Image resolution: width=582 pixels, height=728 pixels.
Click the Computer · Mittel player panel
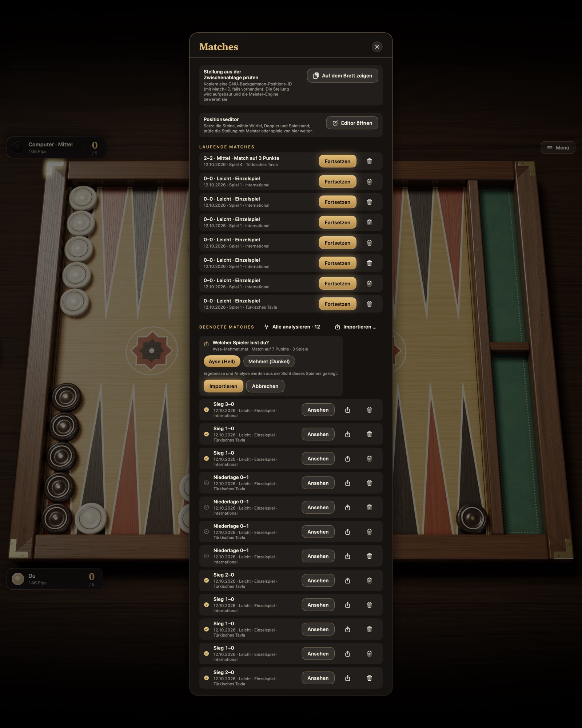coord(56,147)
